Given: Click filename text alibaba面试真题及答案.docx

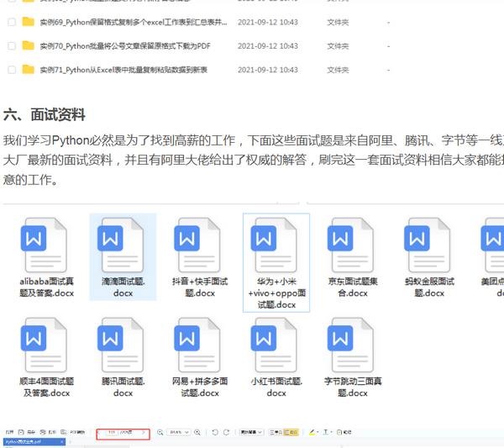Looking at the screenshot, I should click(46, 287).
